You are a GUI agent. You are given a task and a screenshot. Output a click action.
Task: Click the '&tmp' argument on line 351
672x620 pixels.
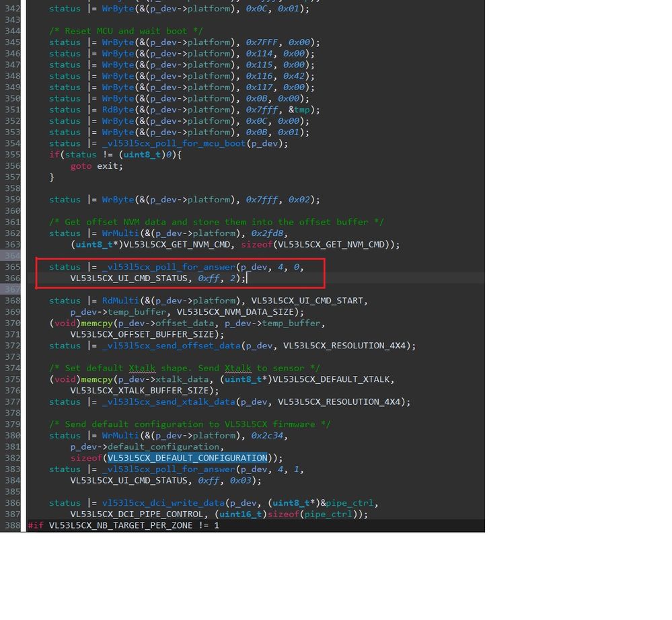(x=299, y=110)
